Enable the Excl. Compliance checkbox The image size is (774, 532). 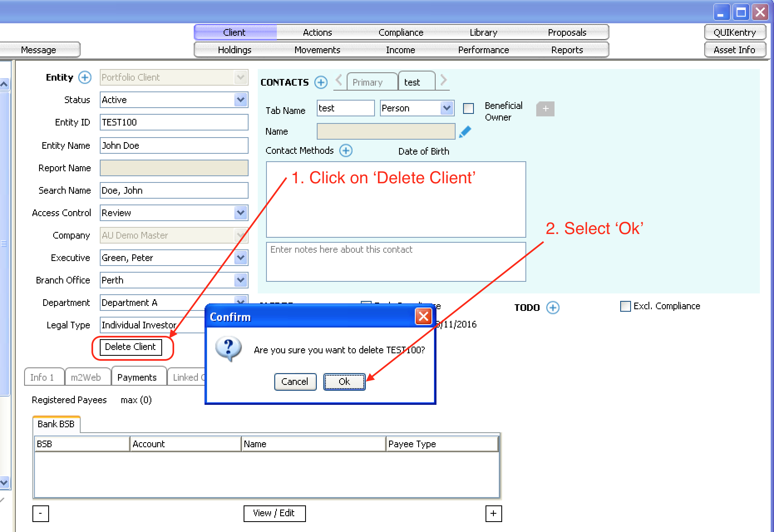(625, 306)
